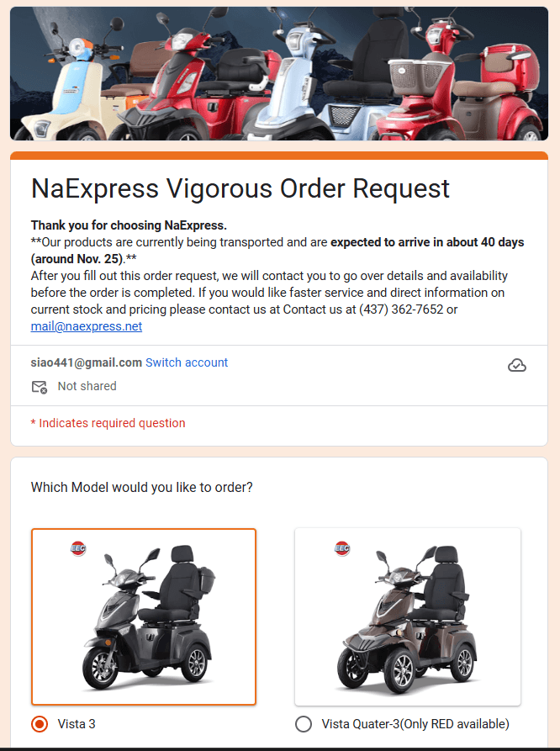The height and width of the screenshot is (751, 560).
Task: Click the (437) 362-7652 phone number
Action: (x=401, y=309)
